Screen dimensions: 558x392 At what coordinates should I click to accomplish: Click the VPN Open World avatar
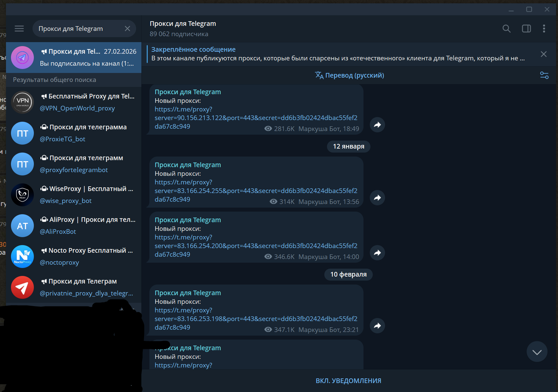pyautogui.click(x=23, y=102)
